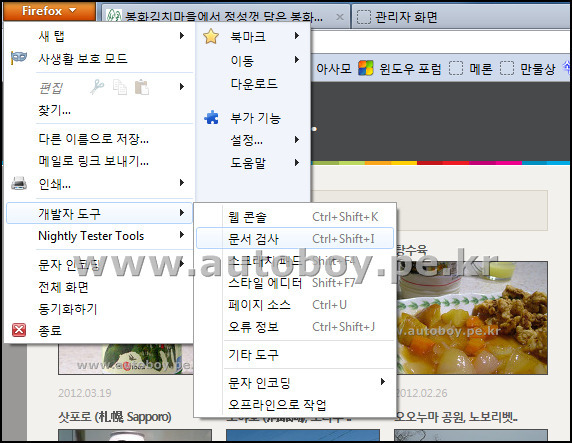Select 종료 to quit Firefox
The height and width of the screenshot is (443, 572).
point(50,331)
